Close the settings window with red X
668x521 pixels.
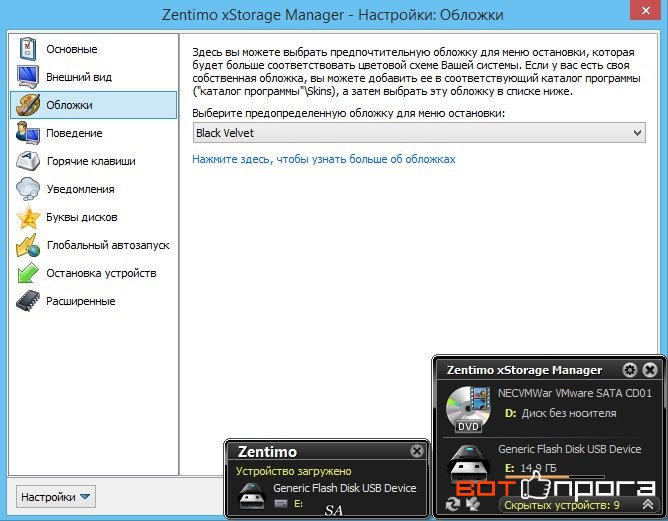pos(646,11)
